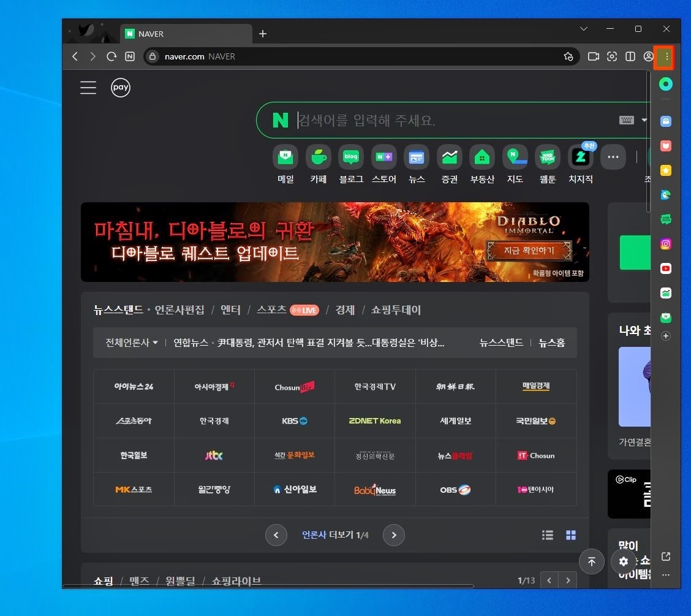691x616 pixels.
Task: Open new browser tab with plus button
Action: [263, 34]
